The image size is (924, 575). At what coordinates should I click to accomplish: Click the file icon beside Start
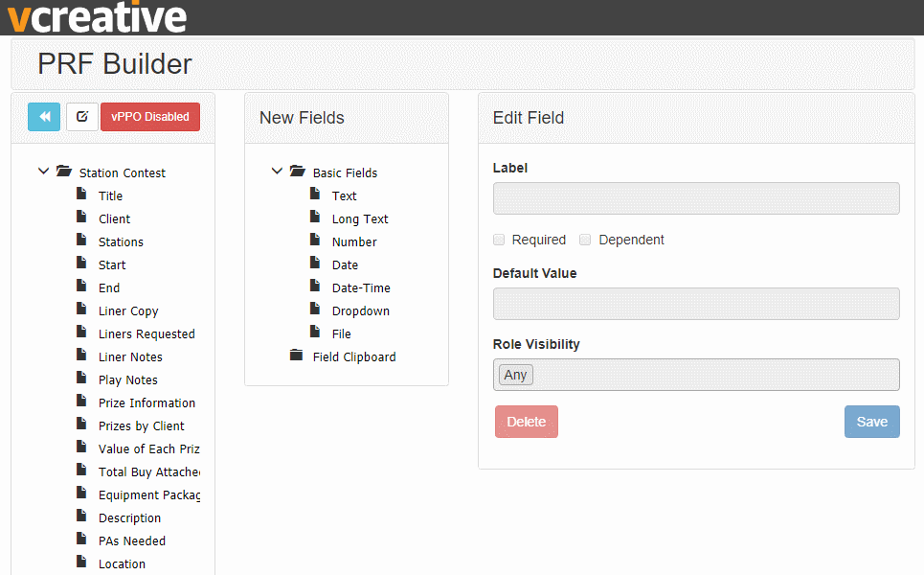(x=82, y=263)
